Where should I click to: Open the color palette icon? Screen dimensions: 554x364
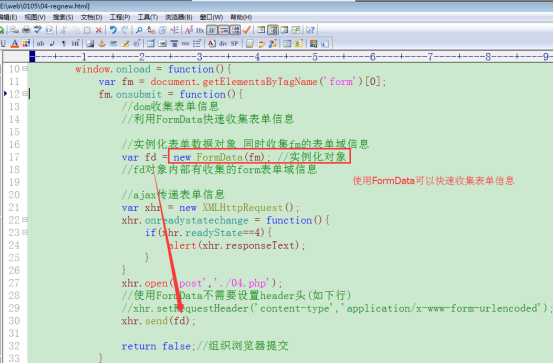click(26, 44)
